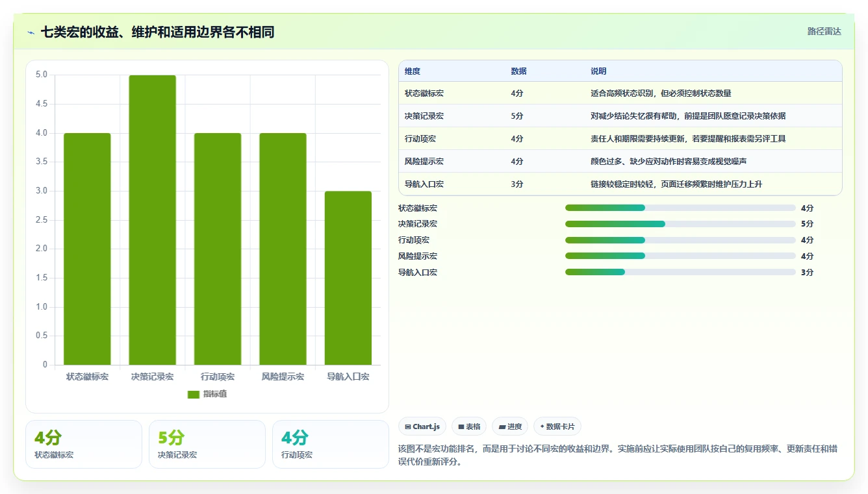Screen dimensions: 868x494
Task: Click the 行动项宏 bar in the chart
Action: click(218, 249)
